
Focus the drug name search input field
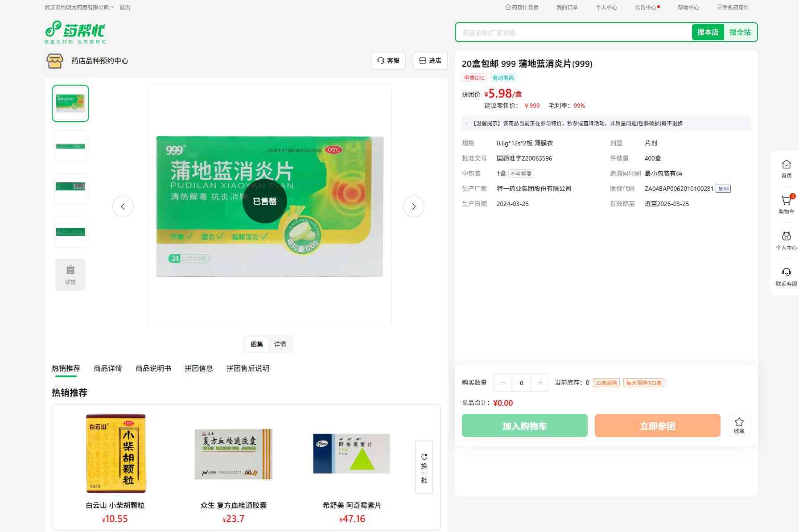(x=573, y=33)
